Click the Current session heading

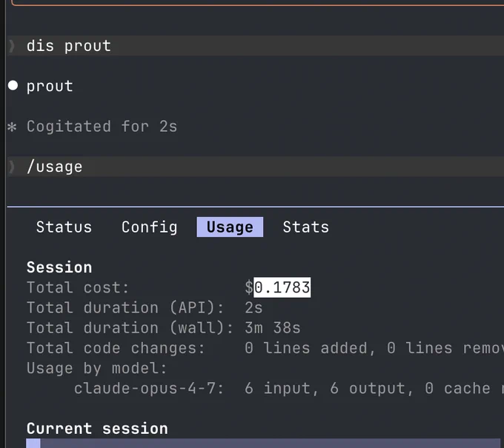(97, 429)
